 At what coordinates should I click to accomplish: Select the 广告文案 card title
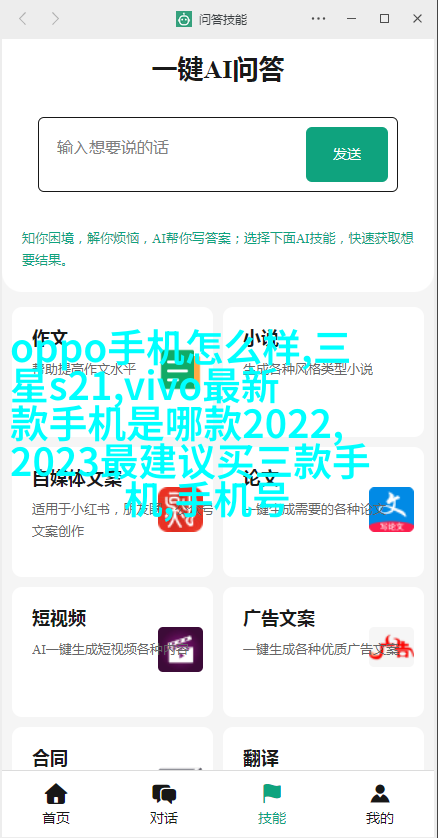(x=279, y=618)
